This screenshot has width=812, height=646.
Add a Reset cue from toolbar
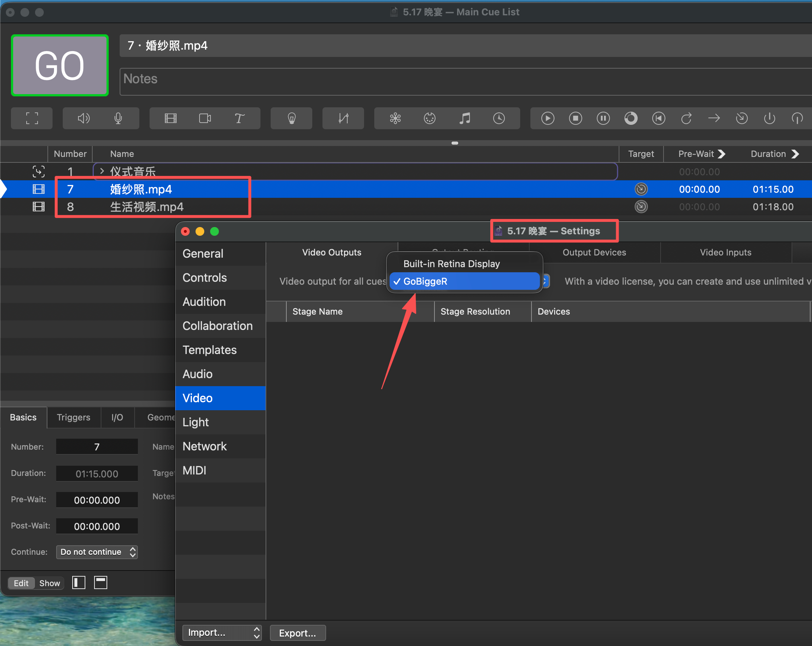(658, 118)
